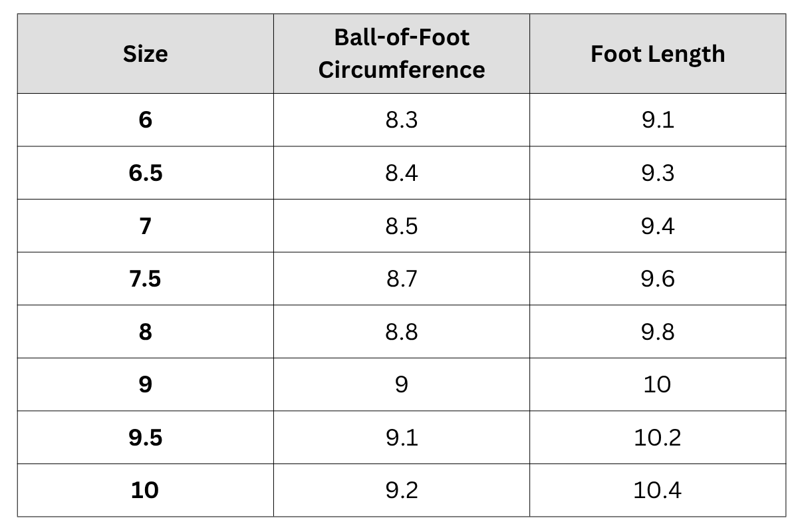Click the Size column header
The width and height of the screenshot is (798, 532).
point(145,54)
